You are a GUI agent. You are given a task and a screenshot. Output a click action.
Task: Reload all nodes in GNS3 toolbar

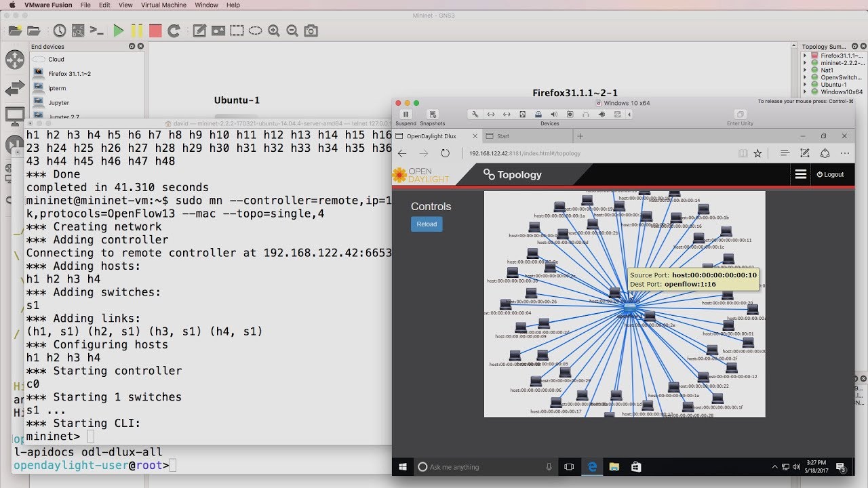[x=174, y=30]
